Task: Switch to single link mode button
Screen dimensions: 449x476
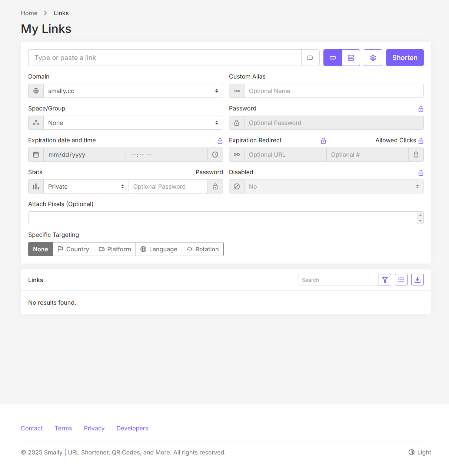Action: (333, 58)
